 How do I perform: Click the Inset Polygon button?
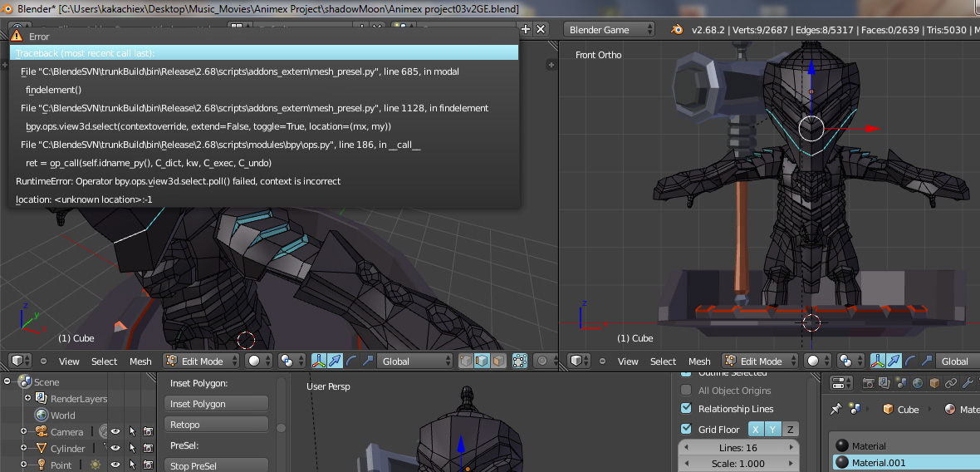tap(216, 404)
